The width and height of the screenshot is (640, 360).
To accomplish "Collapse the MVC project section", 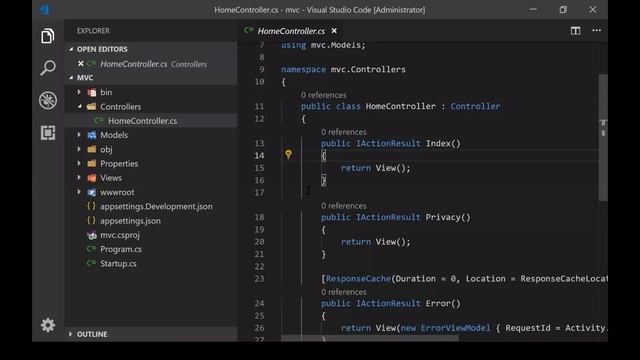I will coord(71,78).
